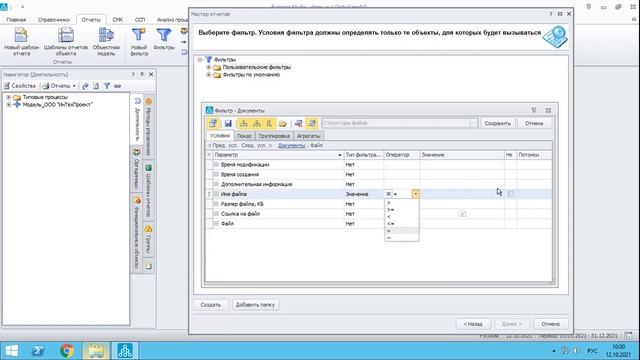Open PowerShell from the taskbar

38,350
